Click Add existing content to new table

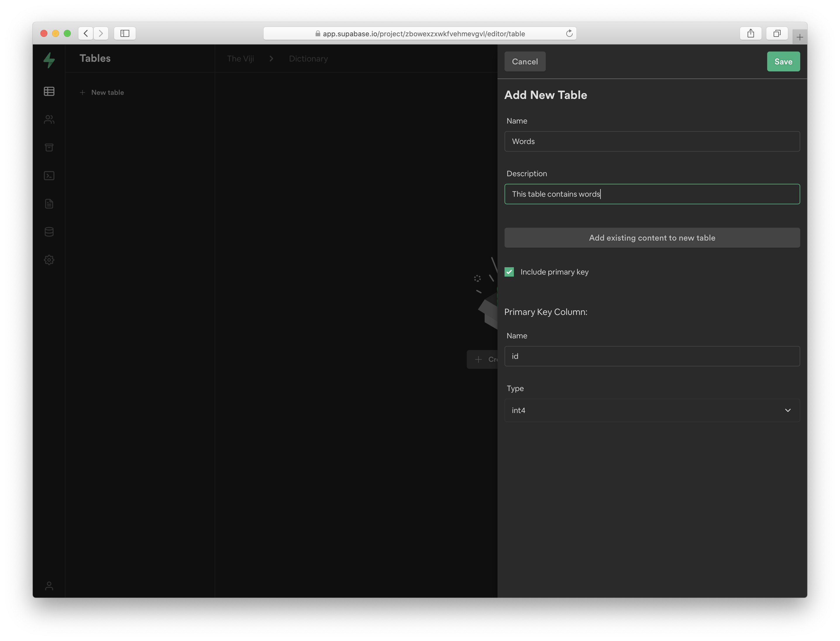tap(652, 238)
